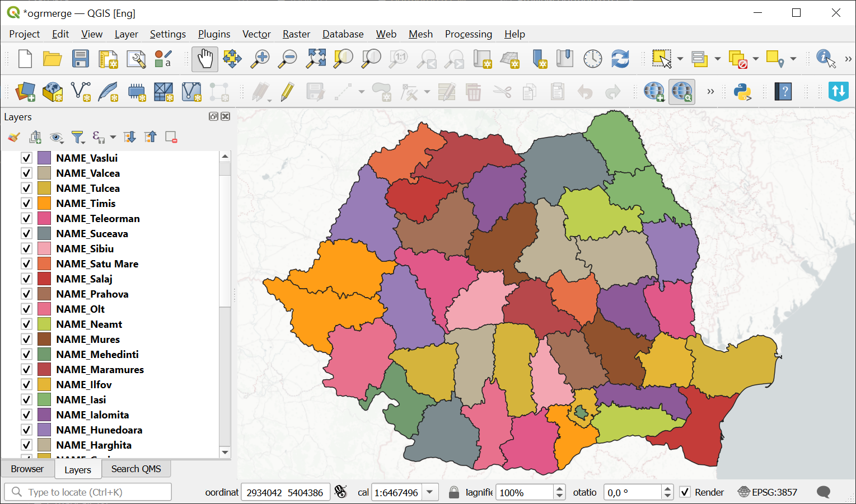Click the Save Project floppy icon
Screen dimensions: 856x504
pyautogui.click(x=80, y=59)
